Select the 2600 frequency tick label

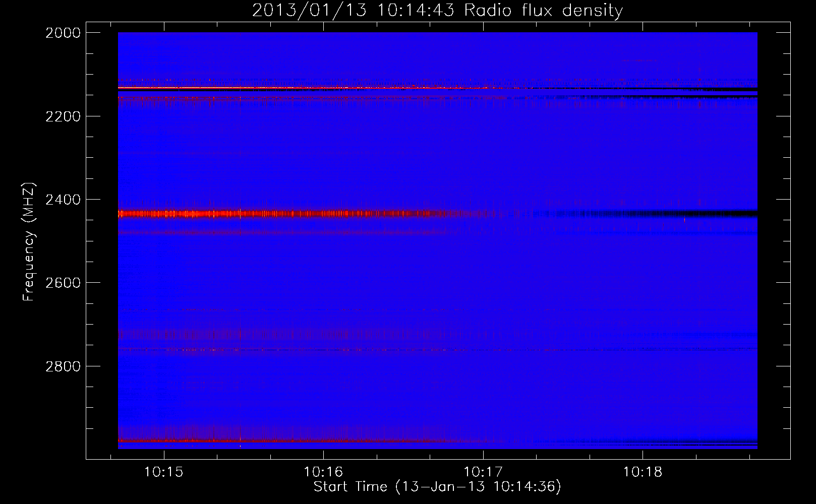[63, 283]
